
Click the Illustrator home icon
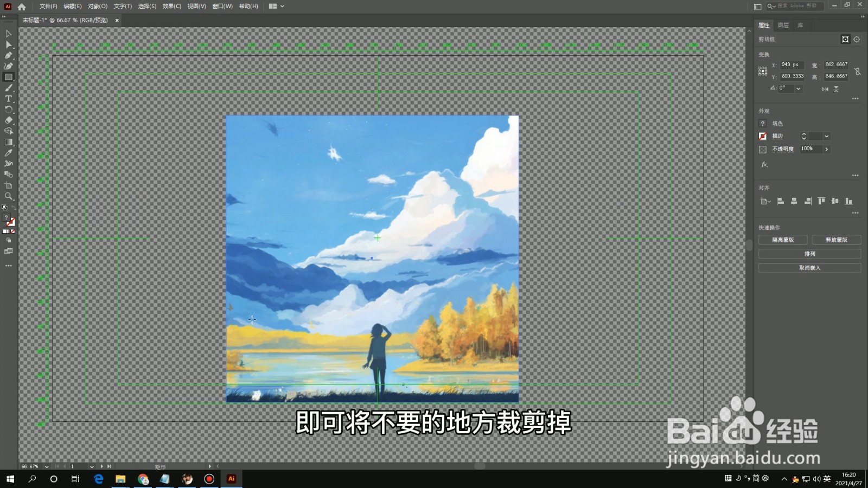click(22, 7)
